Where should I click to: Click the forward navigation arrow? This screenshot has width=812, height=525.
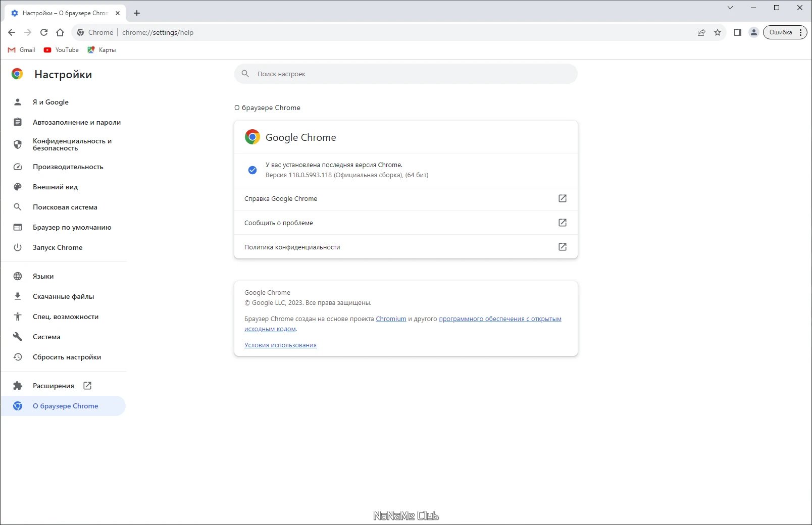point(28,32)
